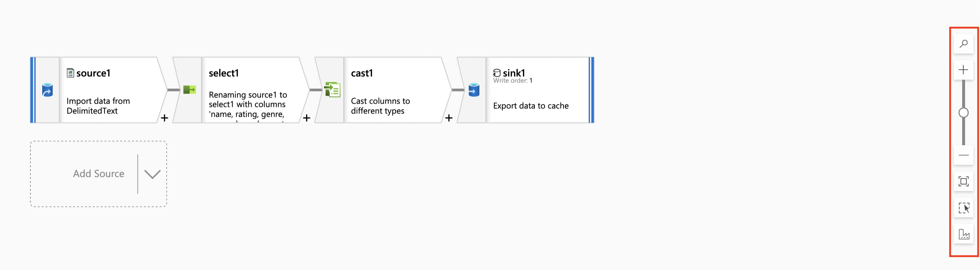Image resolution: width=980 pixels, height=270 pixels.
Task: Click Add Source text
Action: [x=99, y=174]
